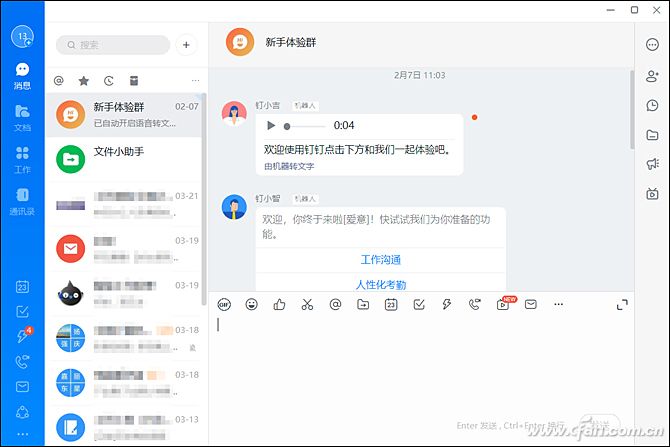Open the Work (工作) apps section
Image resolution: width=670 pixels, height=447 pixels.
(x=22, y=159)
